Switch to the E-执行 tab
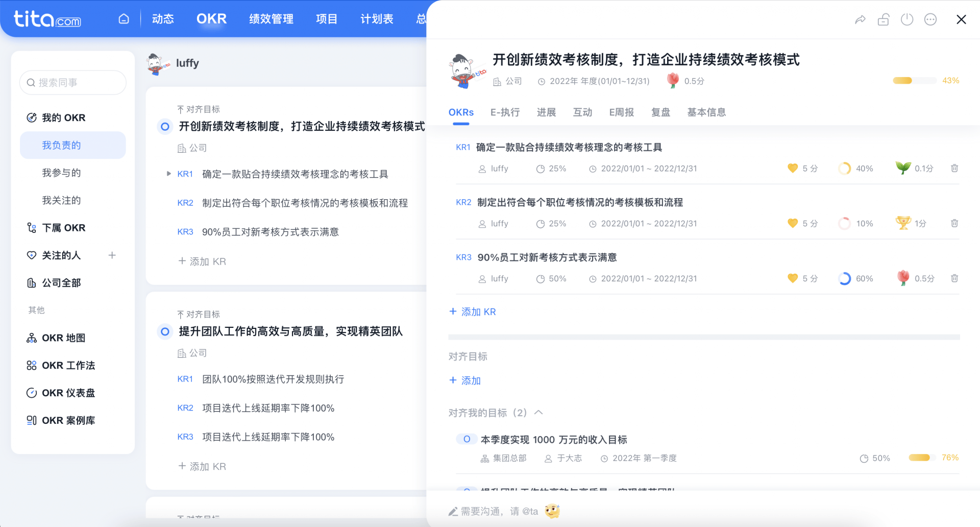 point(505,112)
